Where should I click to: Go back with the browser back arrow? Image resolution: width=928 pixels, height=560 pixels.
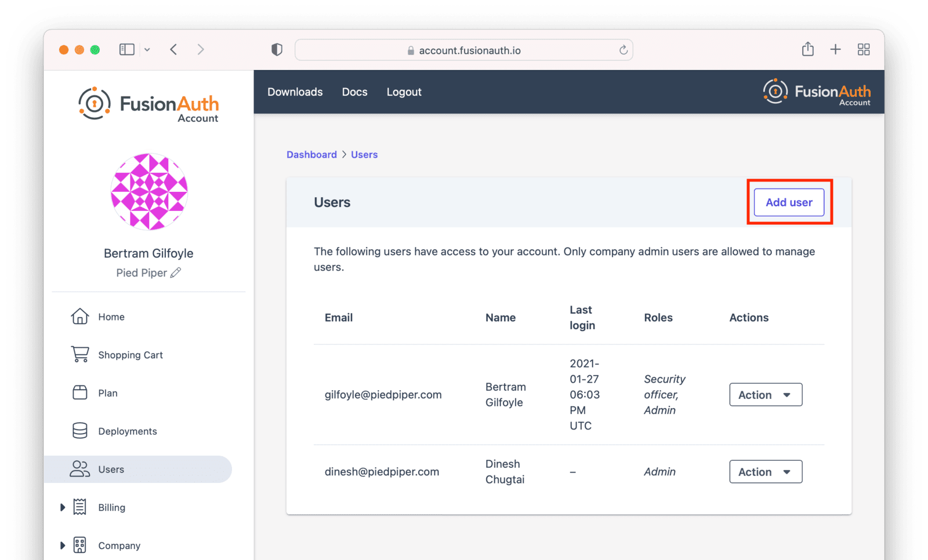click(x=173, y=50)
